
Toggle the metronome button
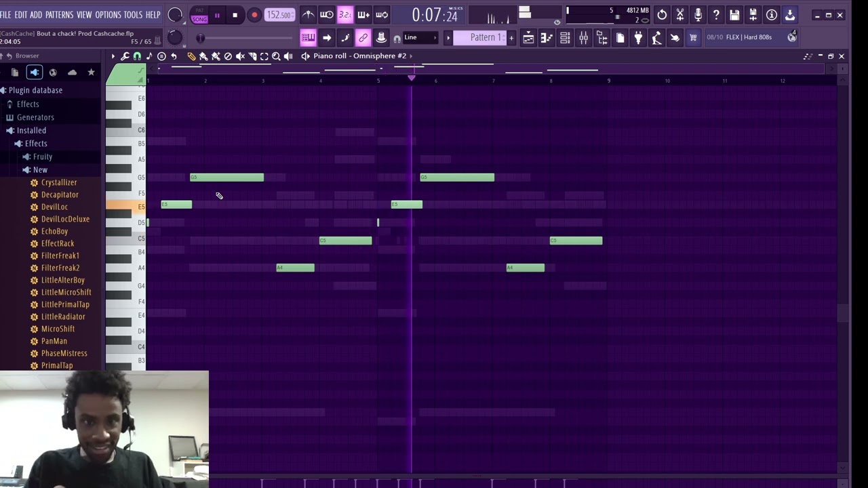pyautogui.click(x=308, y=15)
